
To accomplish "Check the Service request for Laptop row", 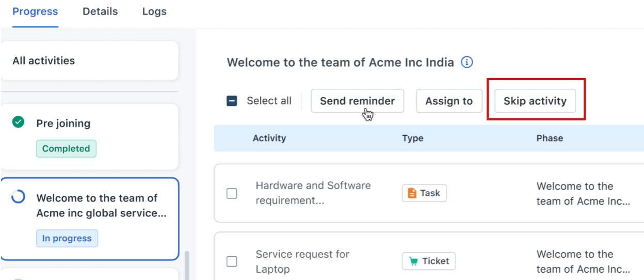I will point(232,261).
